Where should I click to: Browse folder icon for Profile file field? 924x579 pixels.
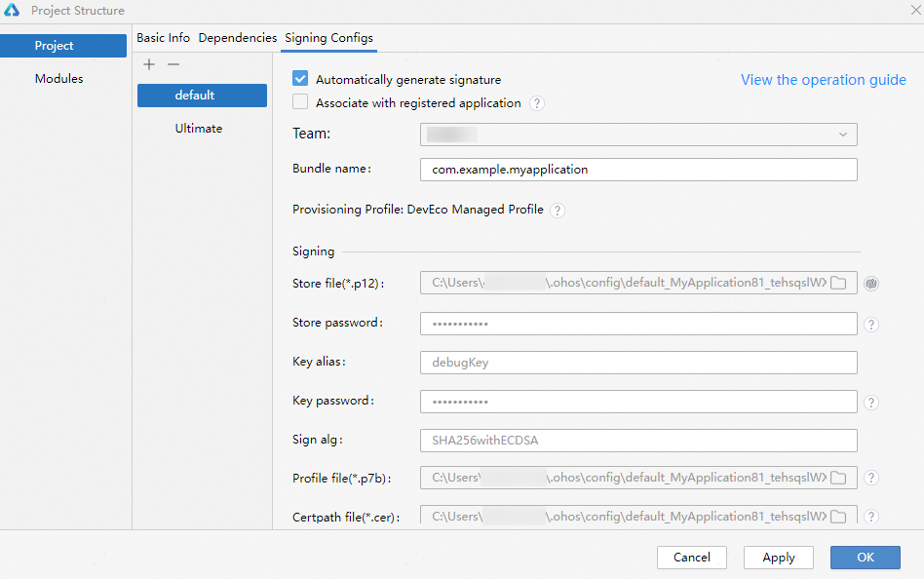coord(838,478)
